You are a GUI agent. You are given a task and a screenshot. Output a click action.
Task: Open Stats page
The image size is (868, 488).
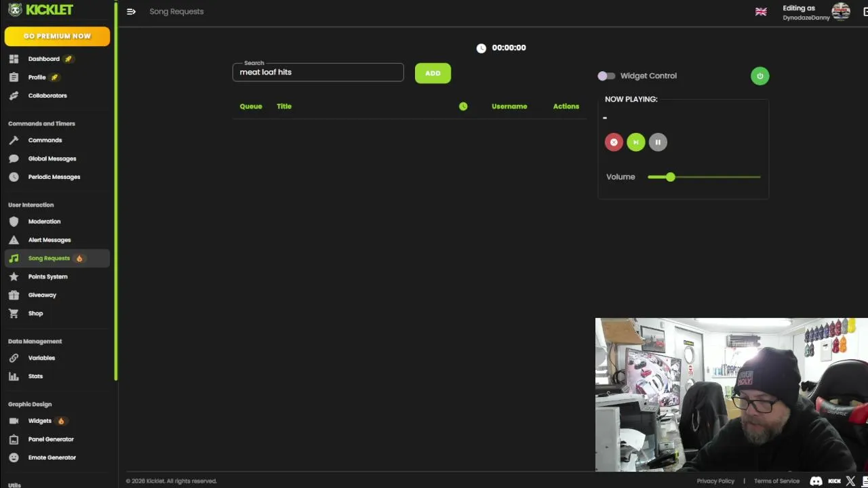(x=35, y=376)
